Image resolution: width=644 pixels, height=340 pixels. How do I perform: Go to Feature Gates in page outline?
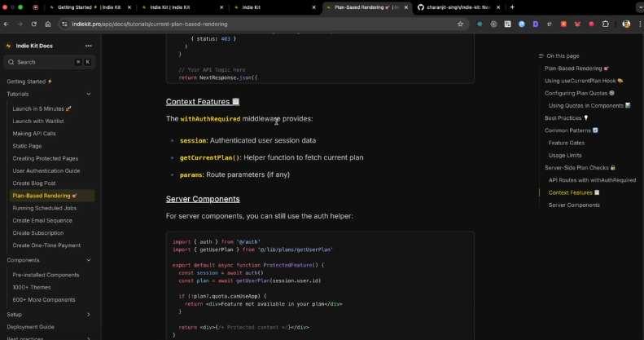coord(566,143)
